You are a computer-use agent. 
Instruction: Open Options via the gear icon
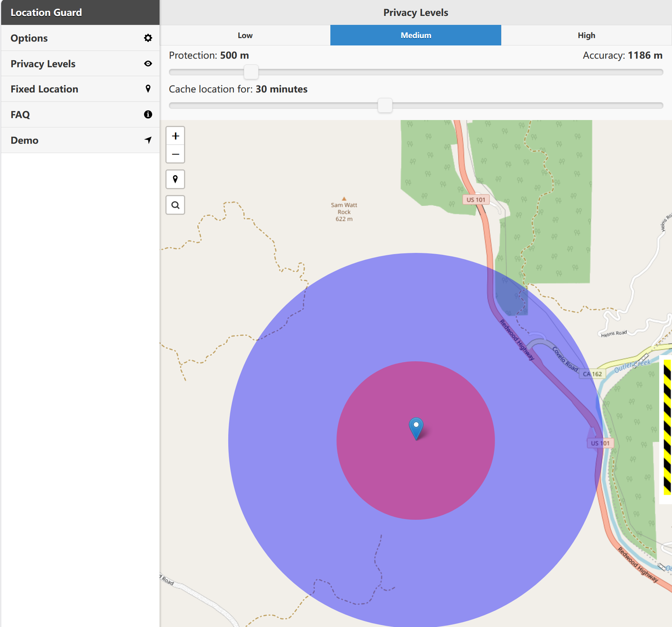148,38
